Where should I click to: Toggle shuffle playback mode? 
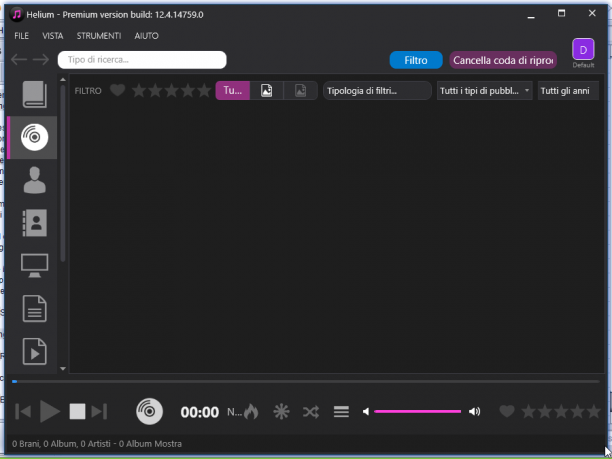pyautogui.click(x=311, y=412)
